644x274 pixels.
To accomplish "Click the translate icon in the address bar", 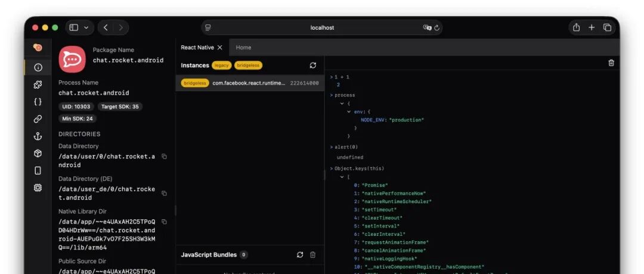I will pyautogui.click(x=427, y=27).
